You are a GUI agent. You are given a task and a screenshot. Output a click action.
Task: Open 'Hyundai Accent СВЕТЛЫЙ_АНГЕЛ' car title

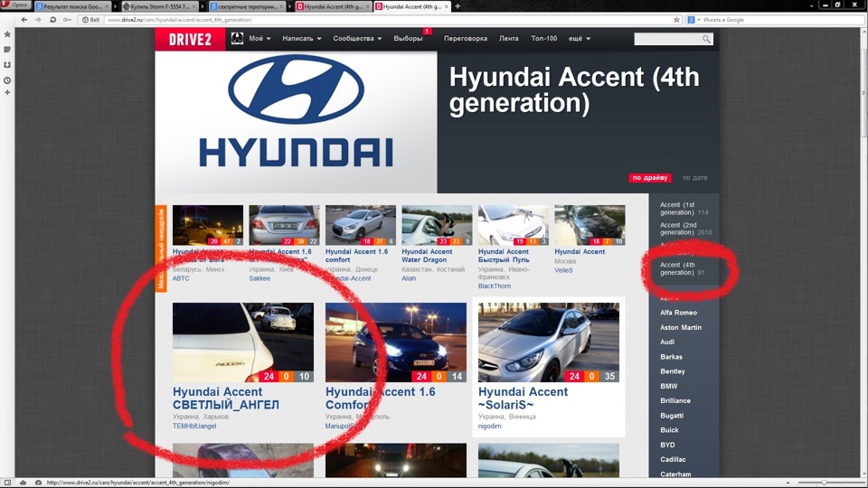click(226, 399)
